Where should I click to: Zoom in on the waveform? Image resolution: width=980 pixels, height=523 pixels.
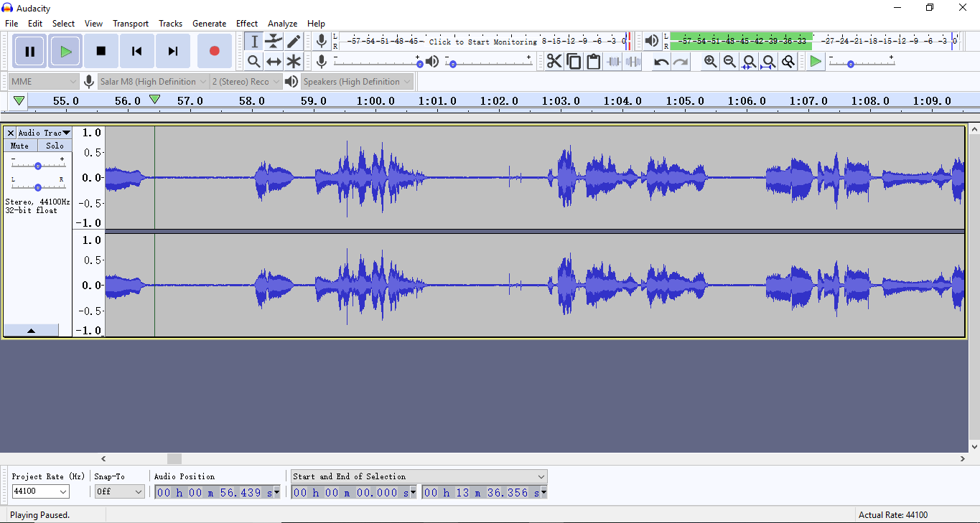pyautogui.click(x=710, y=61)
